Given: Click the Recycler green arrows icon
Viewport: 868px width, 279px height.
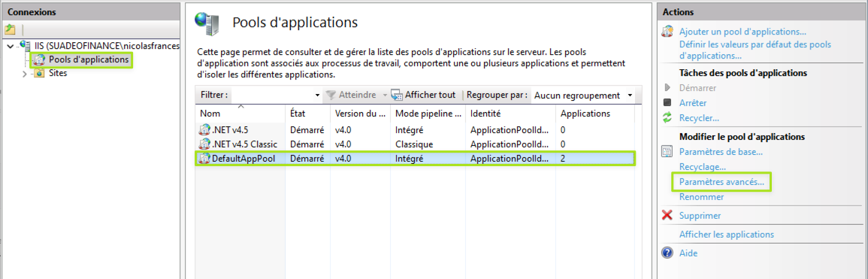Looking at the screenshot, I should click(x=667, y=118).
